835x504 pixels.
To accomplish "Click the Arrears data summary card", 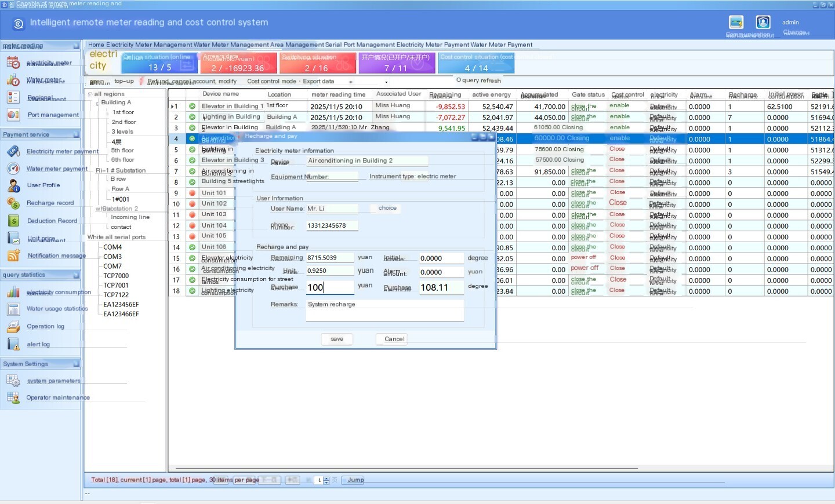I will [239, 63].
